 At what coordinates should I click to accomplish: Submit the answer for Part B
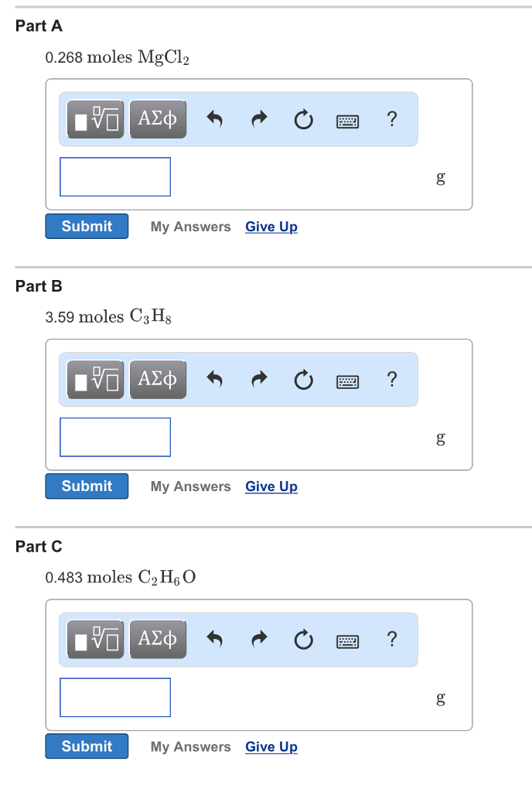87,486
